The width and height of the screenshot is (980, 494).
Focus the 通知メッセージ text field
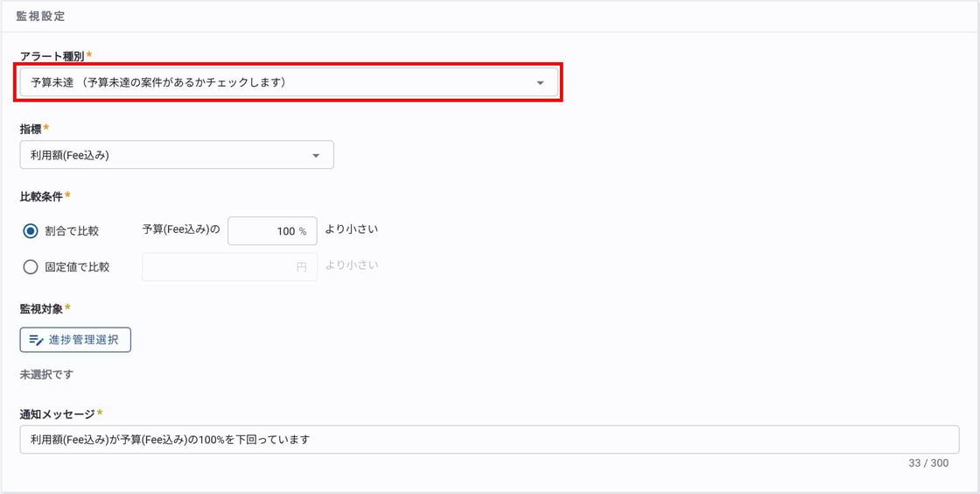[488, 440]
